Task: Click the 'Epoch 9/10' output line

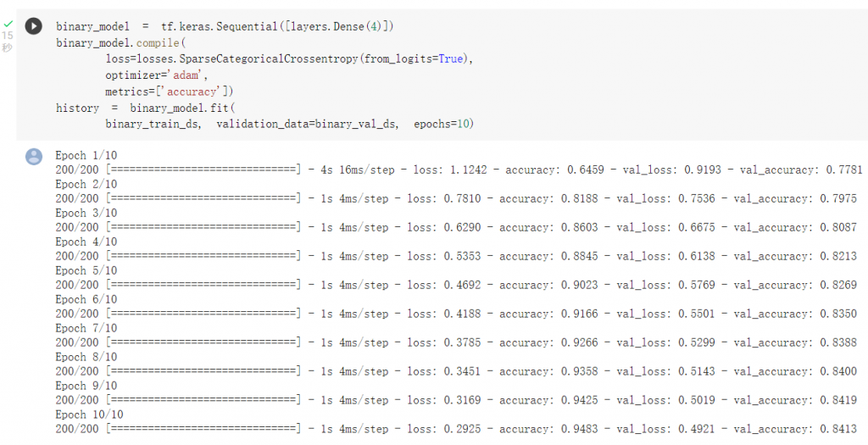Action: (x=86, y=386)
